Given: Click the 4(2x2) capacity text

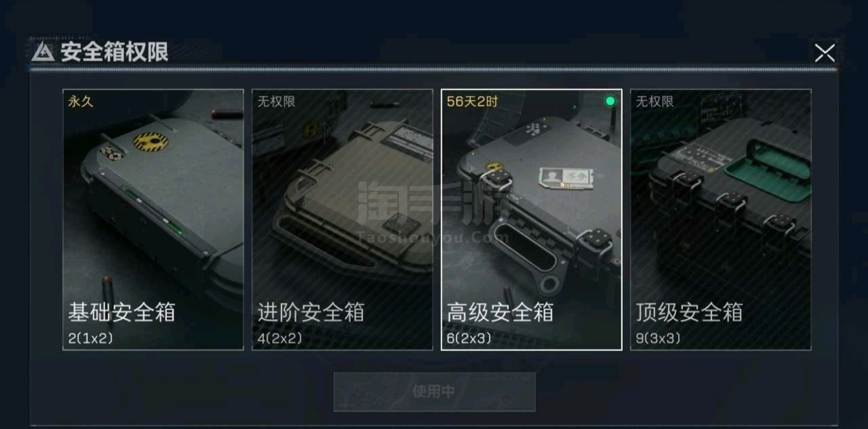Looking at the screenshot, I should click(x=280, y=338).
